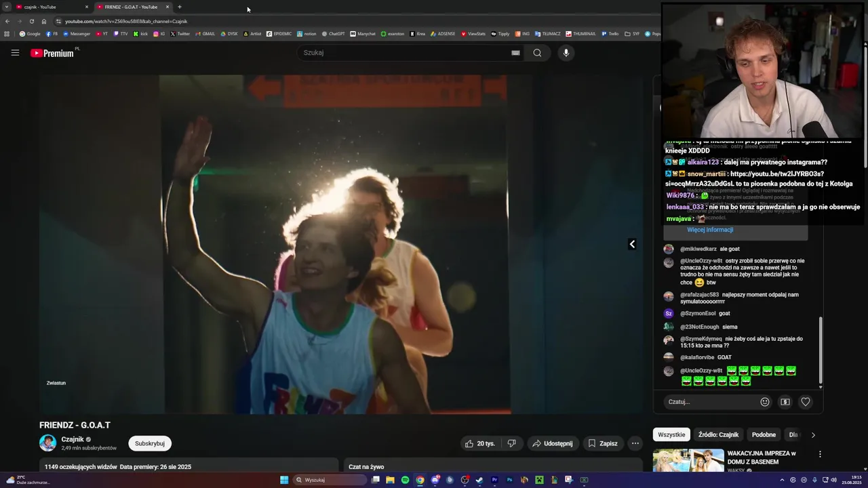Close the czajnik - YouTube tab
Screen dimensions: 868x488
87,7
